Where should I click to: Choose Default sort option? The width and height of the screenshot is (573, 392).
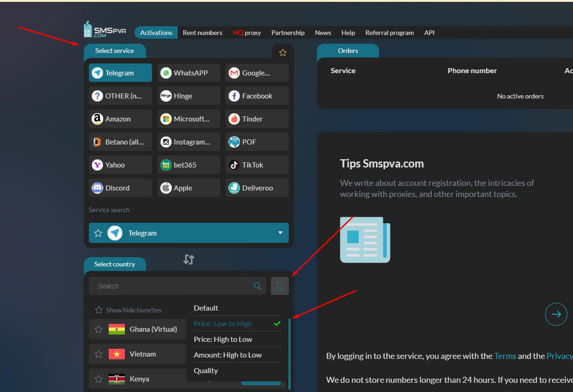[237, 308]
